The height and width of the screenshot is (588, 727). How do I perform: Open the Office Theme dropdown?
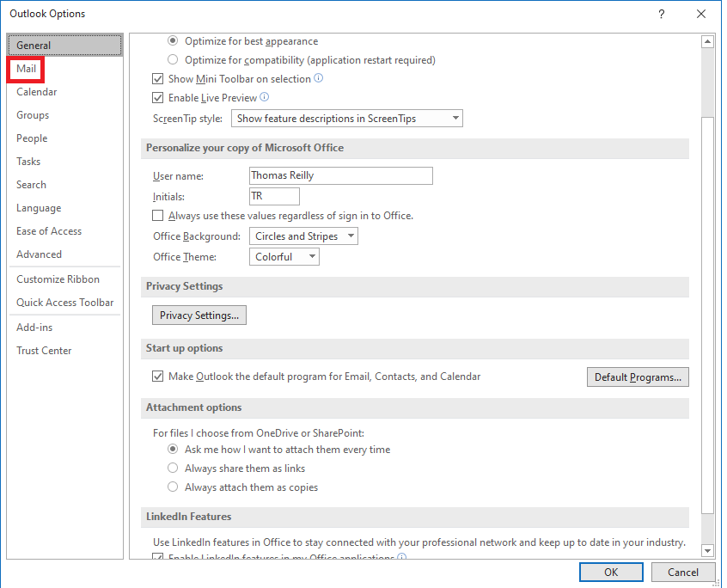tap(284, 256)
